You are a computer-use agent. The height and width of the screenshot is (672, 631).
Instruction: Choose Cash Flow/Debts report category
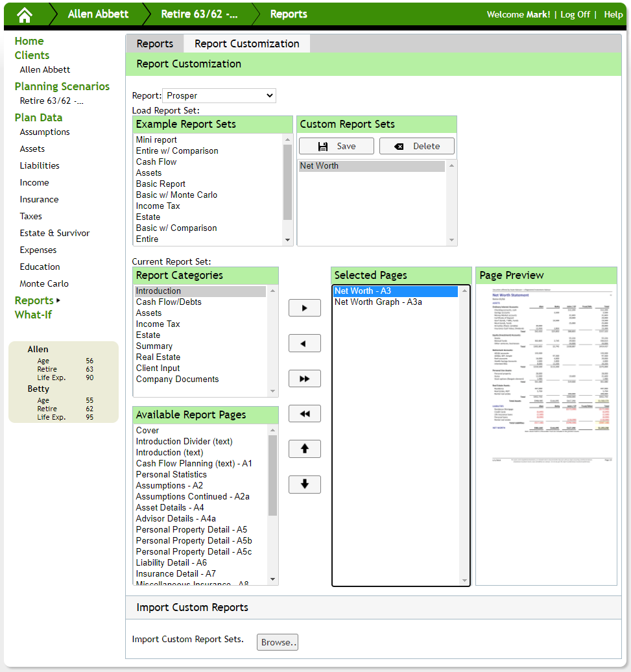[169, 302]
